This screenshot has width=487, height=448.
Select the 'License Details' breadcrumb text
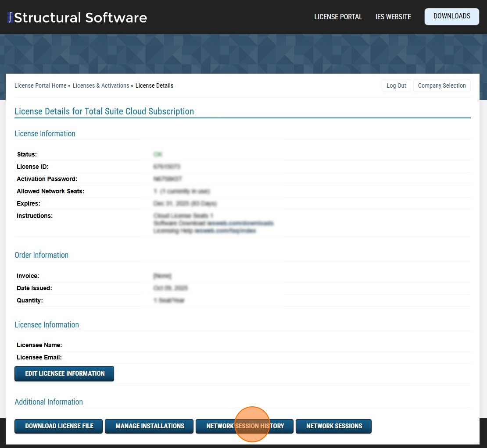point(154,85)
